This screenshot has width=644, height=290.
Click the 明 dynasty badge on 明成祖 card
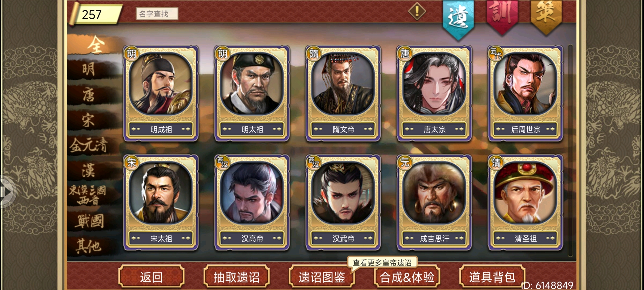click(131, 53)
